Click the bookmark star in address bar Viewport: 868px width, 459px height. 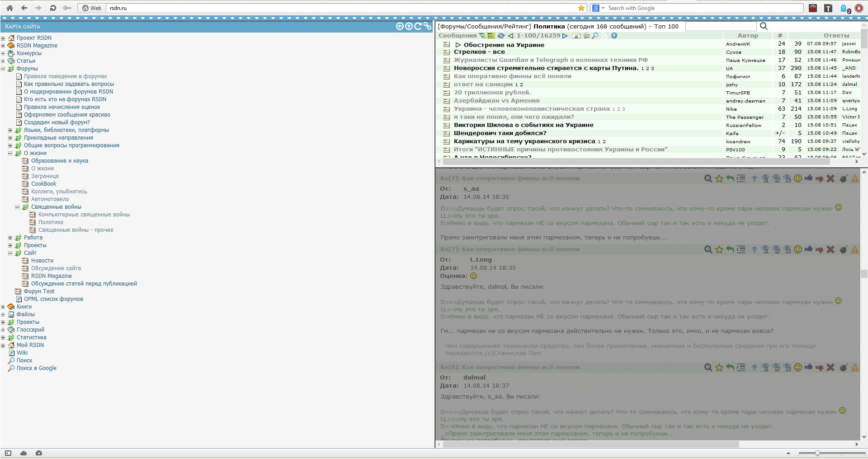[581, 8]
